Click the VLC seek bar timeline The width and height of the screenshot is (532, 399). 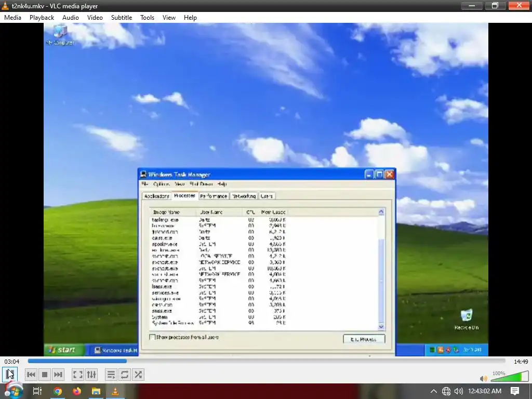(267, 361)
